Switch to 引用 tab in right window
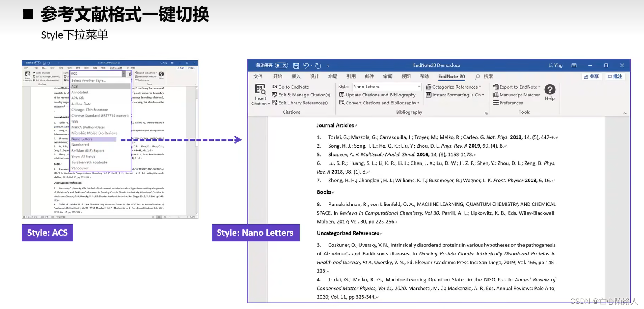 [x=351, y=77]
